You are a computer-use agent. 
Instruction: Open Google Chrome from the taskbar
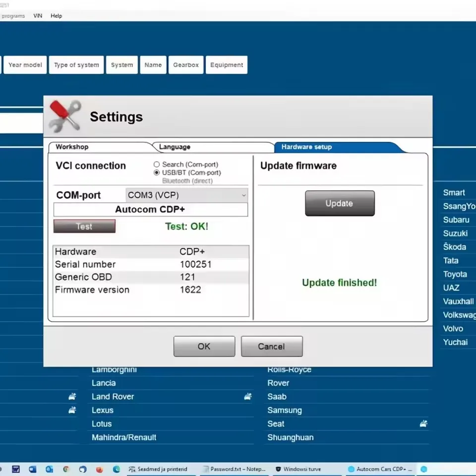click(x=66, y=469)
